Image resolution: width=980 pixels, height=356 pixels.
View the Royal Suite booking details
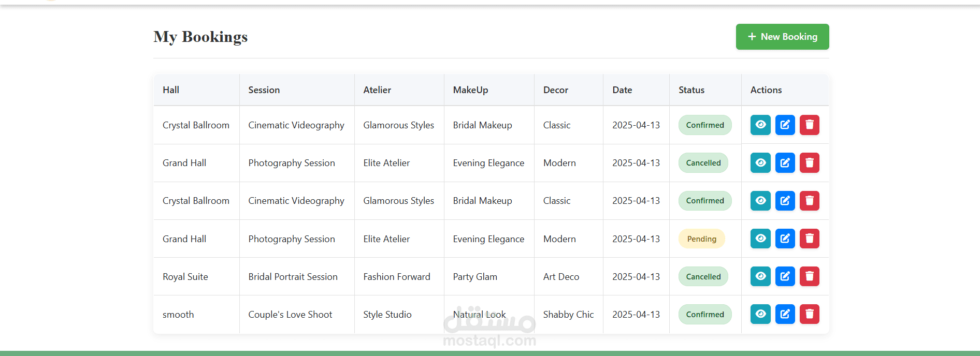point(760,276)
